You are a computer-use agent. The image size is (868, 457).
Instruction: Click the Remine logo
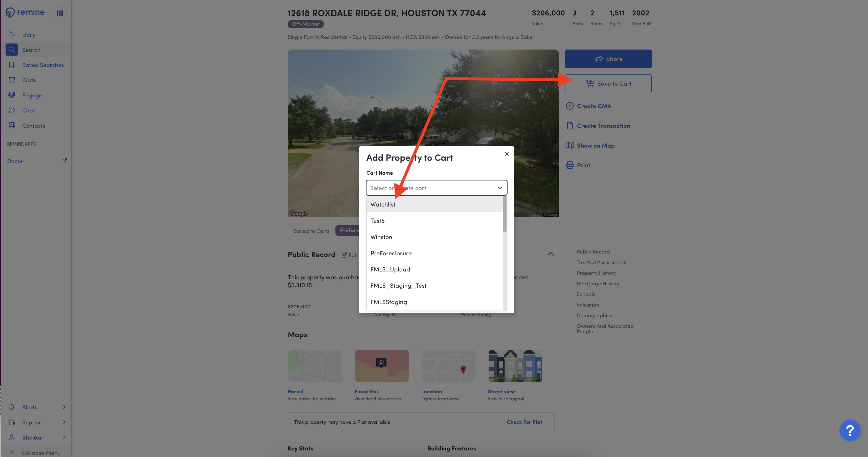pyautogui.click(x=25, y=12)
